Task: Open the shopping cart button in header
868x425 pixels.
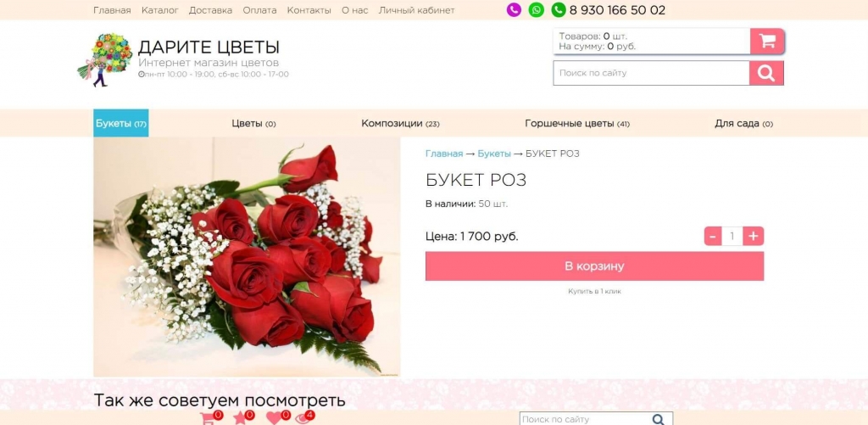Action: (767, 41)
